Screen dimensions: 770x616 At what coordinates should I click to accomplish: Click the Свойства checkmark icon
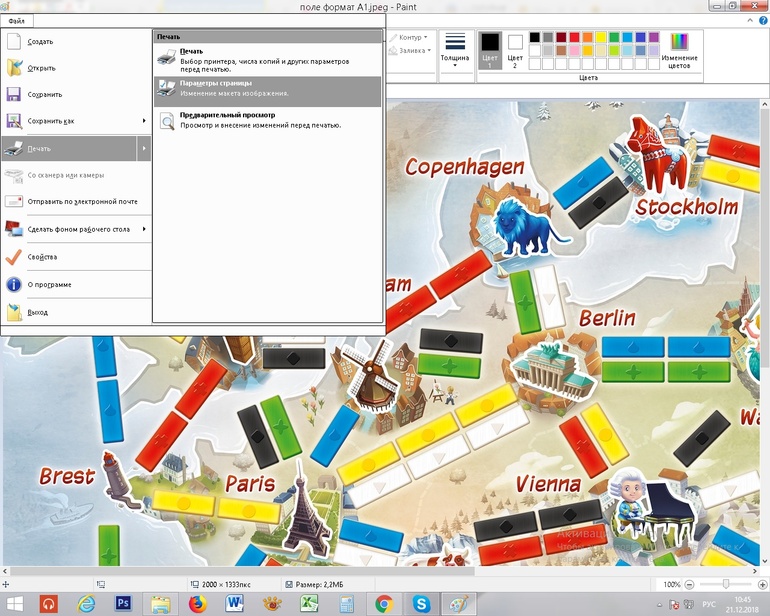coord(14,256)
